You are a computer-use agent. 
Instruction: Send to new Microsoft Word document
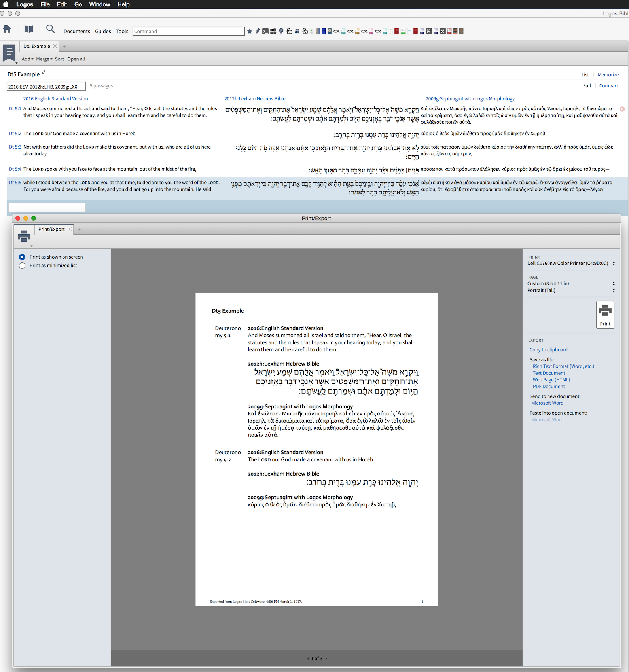(x=547, y=403)
